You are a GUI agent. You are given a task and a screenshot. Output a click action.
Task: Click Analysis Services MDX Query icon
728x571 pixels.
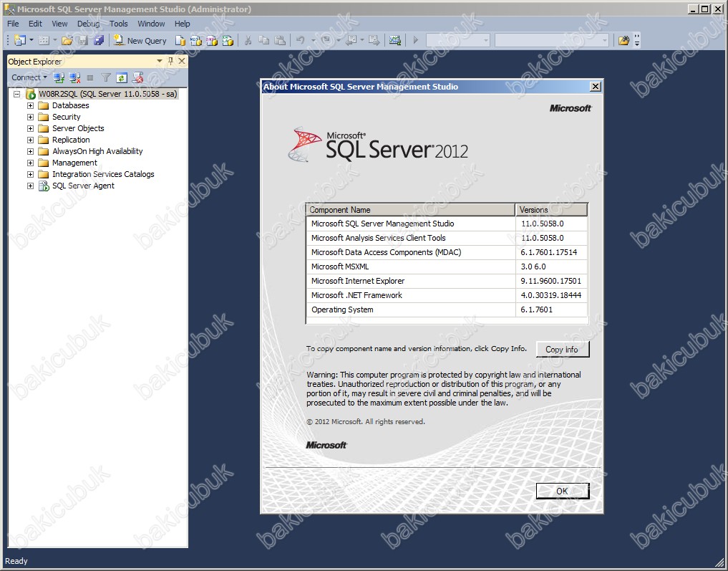(x=196, y=40)
